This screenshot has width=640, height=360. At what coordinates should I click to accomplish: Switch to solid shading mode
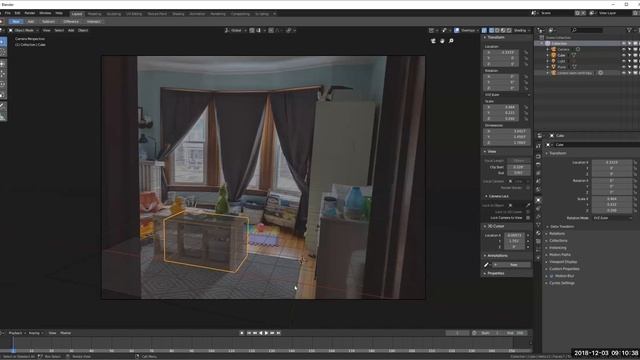[x=497, y=30]
